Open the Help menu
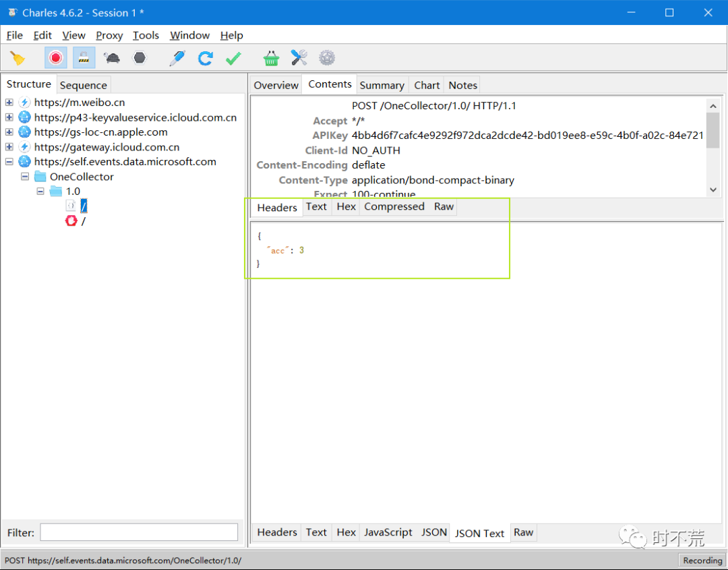The width and height of the screenshot is (728, 570). coord(231,35)
